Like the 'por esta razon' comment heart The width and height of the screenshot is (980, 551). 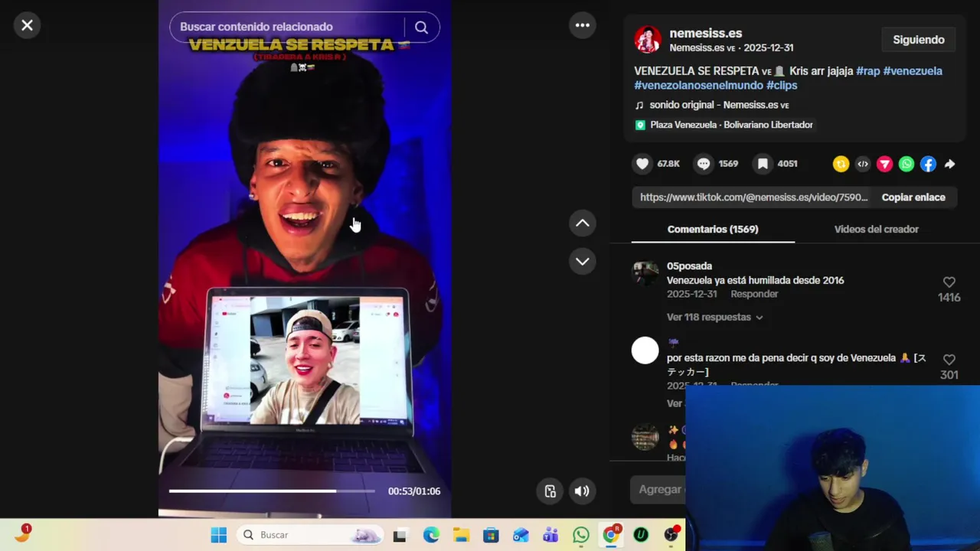pyautogui.click(x=949, y=360)
